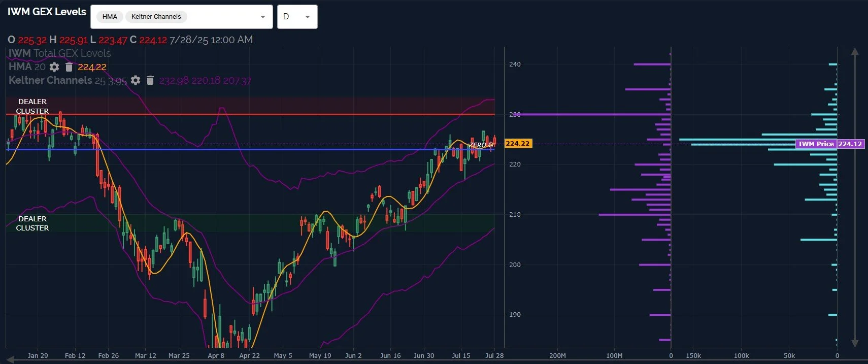Click the May 5 date axis label

283,355
